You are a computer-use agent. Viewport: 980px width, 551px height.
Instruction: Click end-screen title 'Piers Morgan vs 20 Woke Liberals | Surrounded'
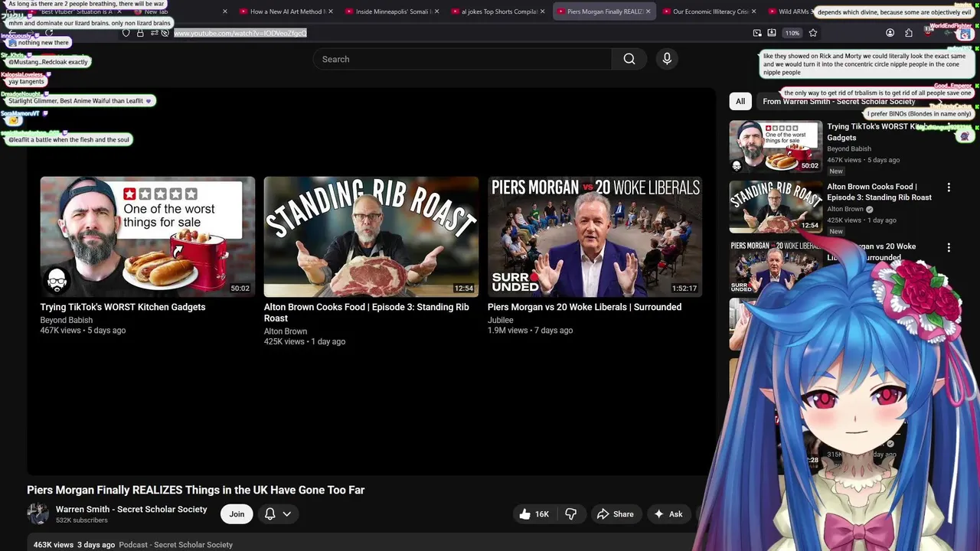(x=584, y=307)
